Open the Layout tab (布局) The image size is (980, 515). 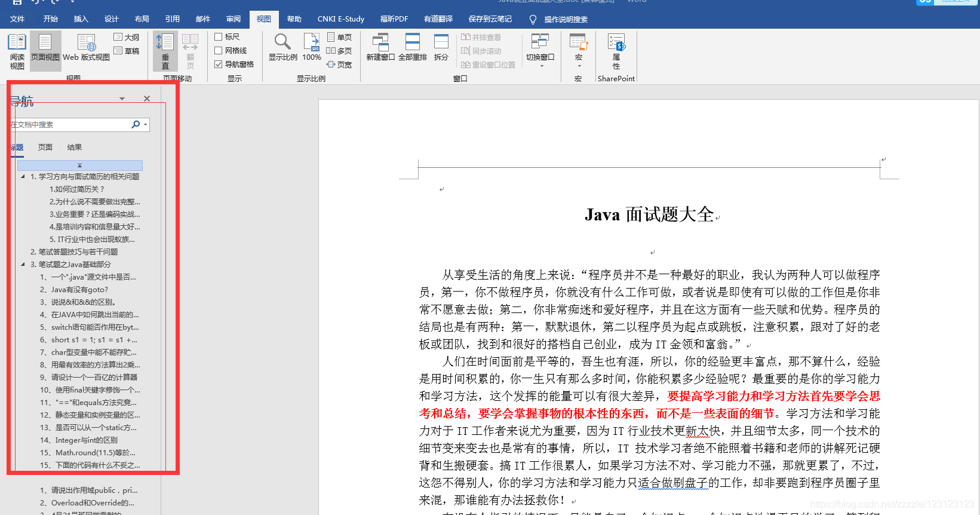(x=142, y=19)
